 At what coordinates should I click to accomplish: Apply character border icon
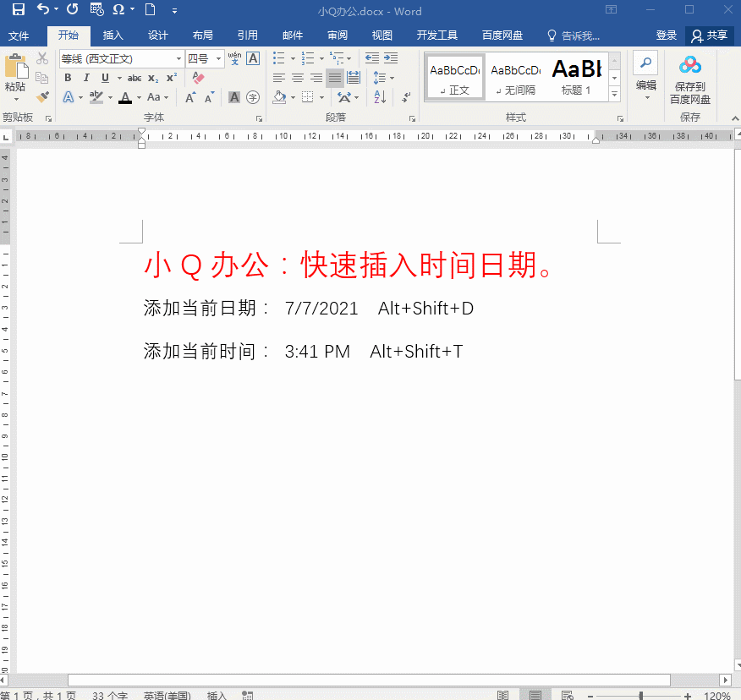253,58
